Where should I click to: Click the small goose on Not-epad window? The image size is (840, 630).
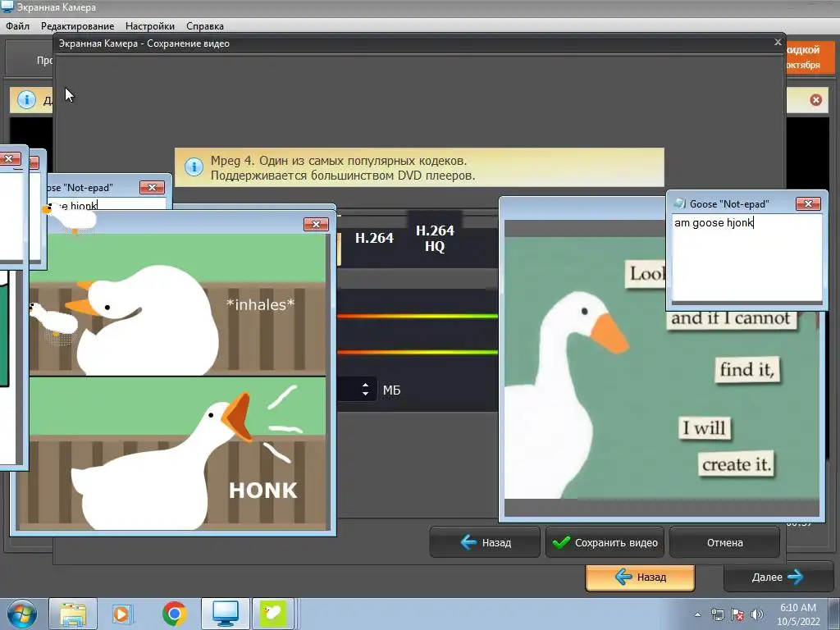point(71,217)
